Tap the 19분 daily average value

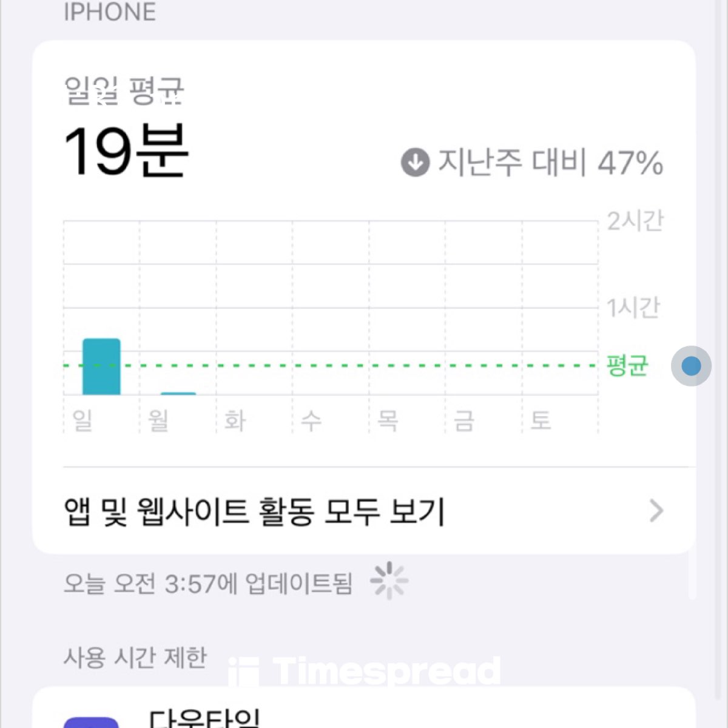coord(126,151)
